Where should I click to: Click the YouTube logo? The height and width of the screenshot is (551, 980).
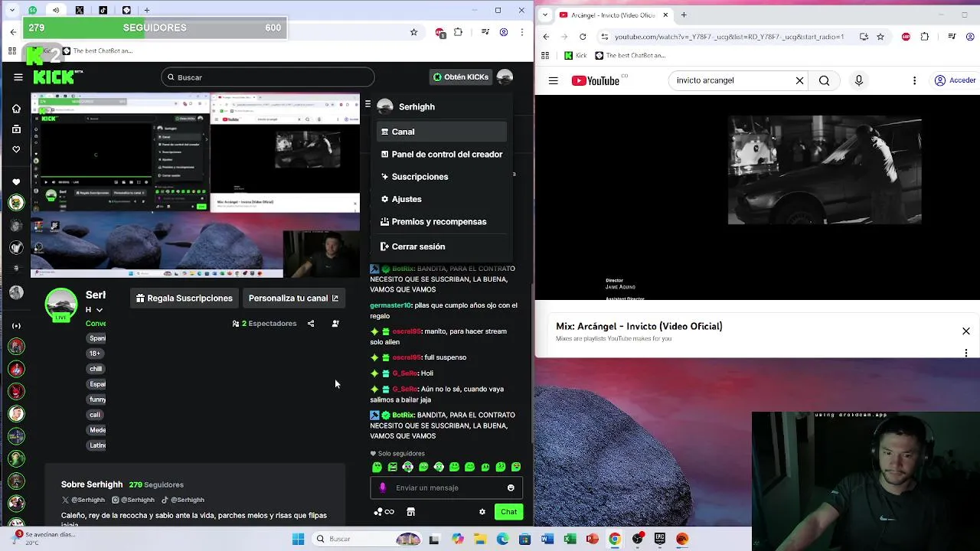point(596,80)
